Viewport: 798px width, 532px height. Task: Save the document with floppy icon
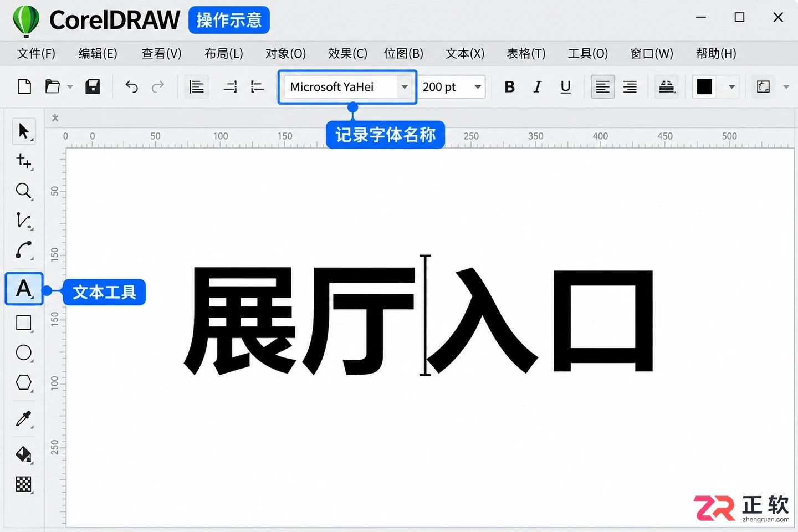pos(93,87)
